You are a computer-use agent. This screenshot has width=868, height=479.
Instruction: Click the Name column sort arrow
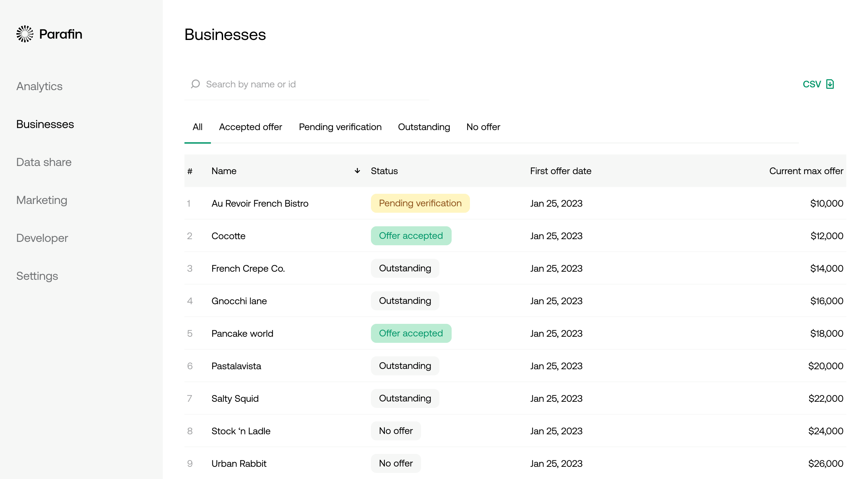[x=357, y=171]
